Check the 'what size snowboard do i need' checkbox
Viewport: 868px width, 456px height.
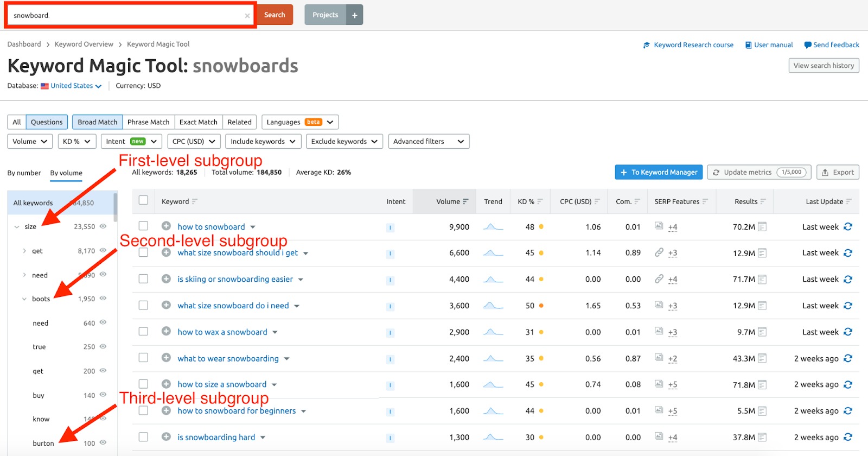(x=143, y=305)
